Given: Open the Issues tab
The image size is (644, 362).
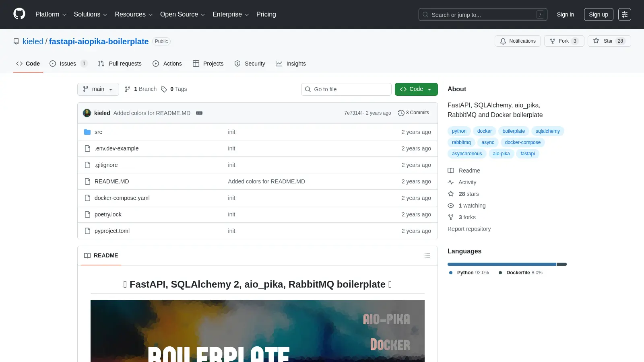Looking at the screenshot, I should [x=68, y=64].
